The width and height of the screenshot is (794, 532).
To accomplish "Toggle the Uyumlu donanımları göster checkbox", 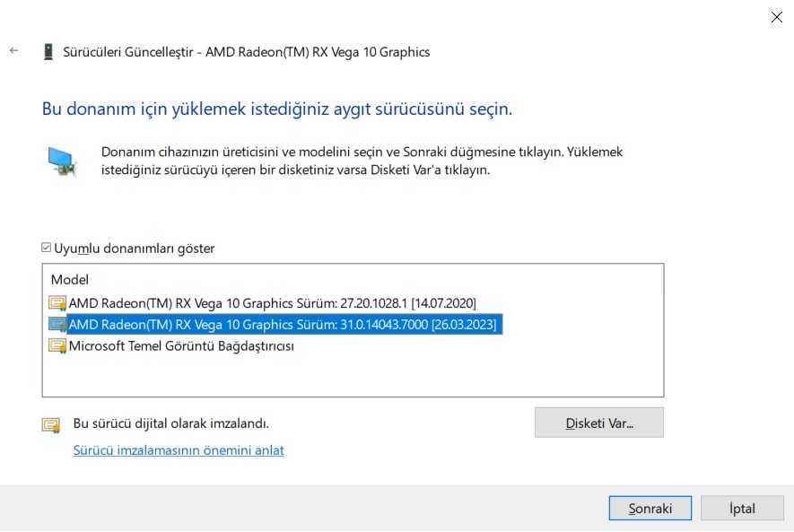I will pos(46,248).
